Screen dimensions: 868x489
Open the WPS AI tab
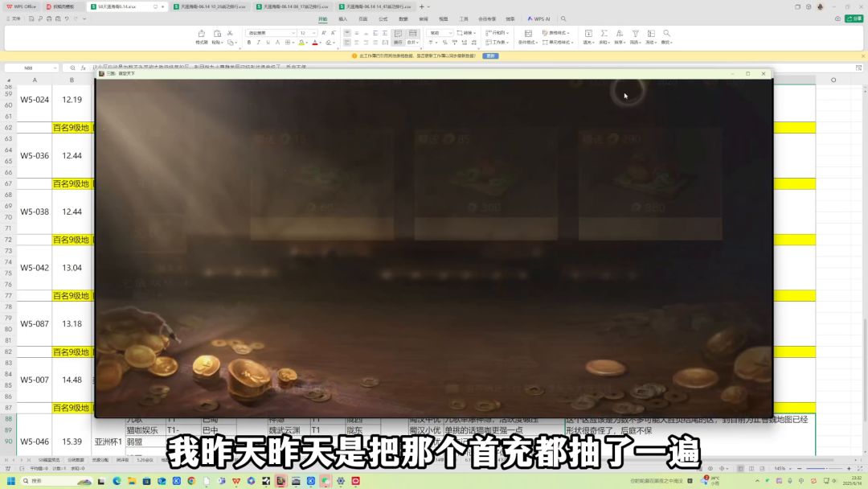(x=539, y=18)
